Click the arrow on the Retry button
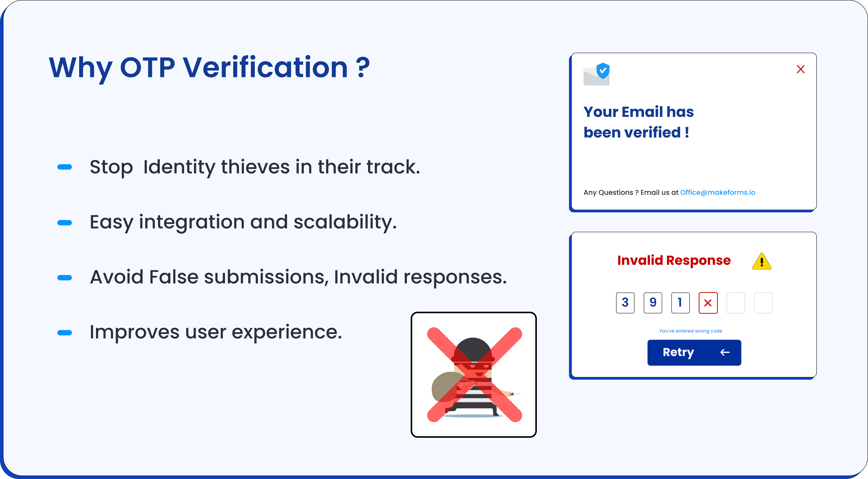 pos(725,352)
